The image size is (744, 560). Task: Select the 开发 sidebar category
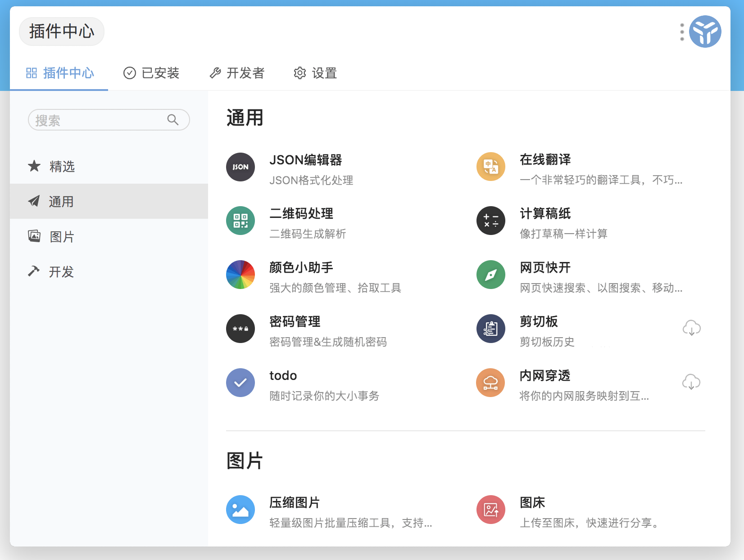coord(61,272)
